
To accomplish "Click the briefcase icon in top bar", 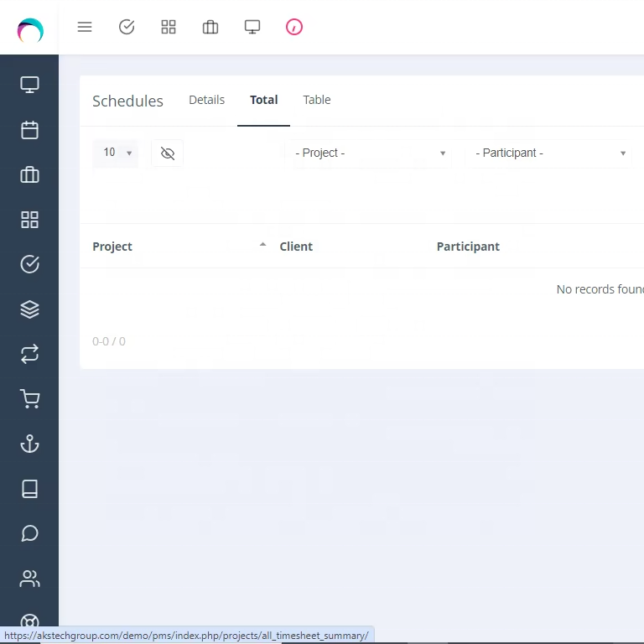I will [210, 27].
